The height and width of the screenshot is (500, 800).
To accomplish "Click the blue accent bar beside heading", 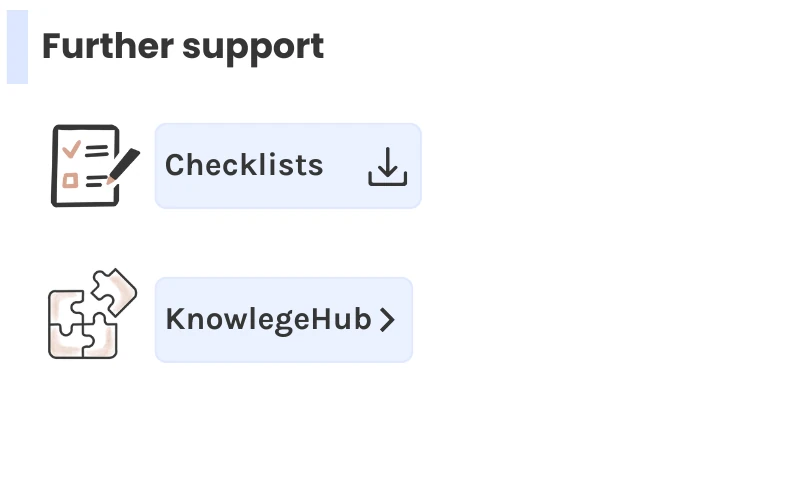I will 17,47.
